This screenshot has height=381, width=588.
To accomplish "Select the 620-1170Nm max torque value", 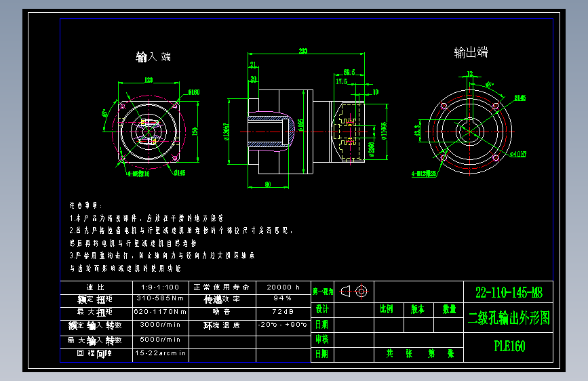I will [160, 312].
